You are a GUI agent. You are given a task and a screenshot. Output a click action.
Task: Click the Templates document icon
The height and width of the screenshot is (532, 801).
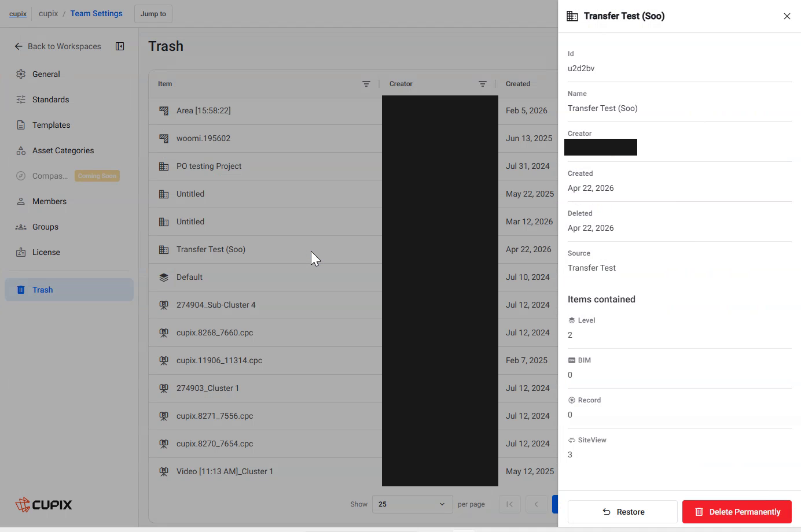coord(21,125)
